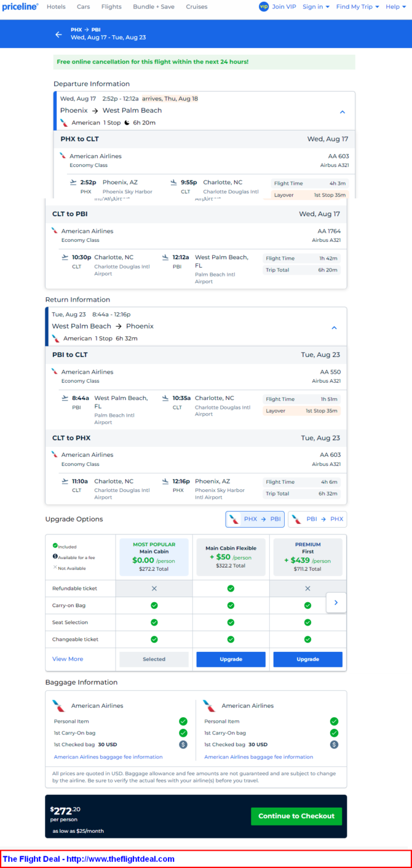
Task: Click The Flight Deal website link
Action: point(121,859)
